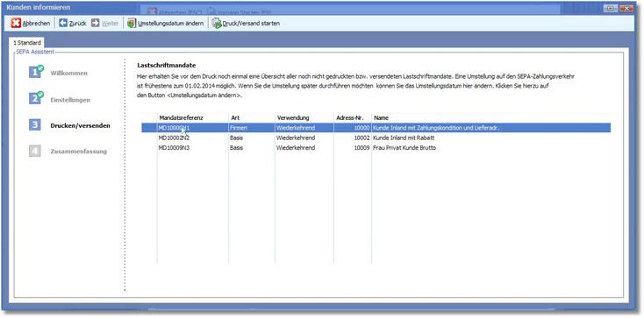Select mandate row MD10002N2
This screenshot has height=318, width=644.
376,138
